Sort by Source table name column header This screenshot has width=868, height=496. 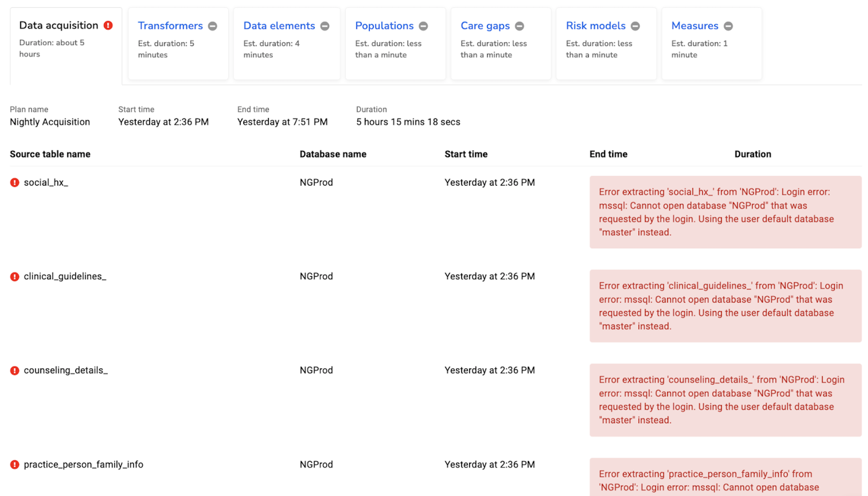pyautogui.click(x=50, y=154)
